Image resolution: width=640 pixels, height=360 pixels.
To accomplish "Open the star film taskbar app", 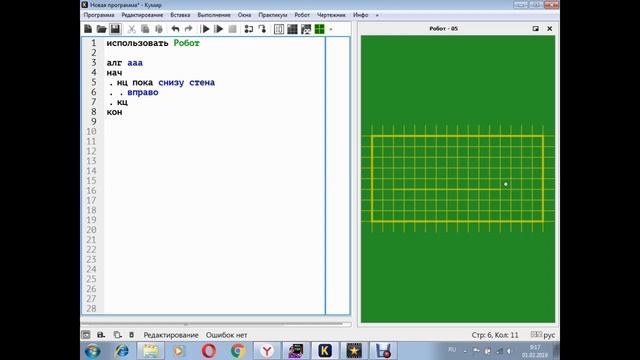I will coord(354,351).
